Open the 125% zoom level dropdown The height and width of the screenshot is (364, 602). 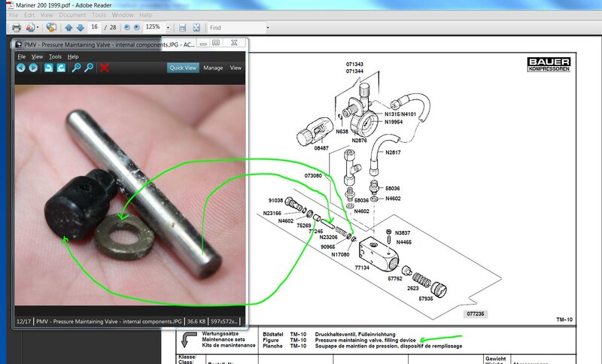(169, 28)
